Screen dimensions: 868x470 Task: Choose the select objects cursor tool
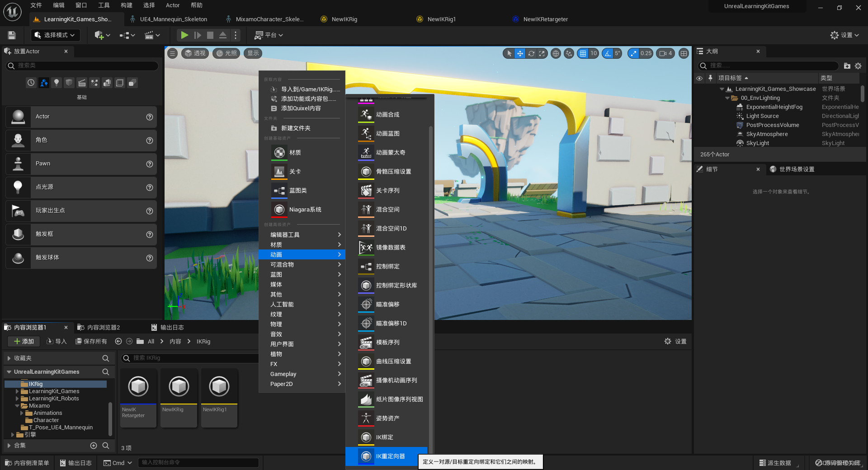[x=509, y=53]
